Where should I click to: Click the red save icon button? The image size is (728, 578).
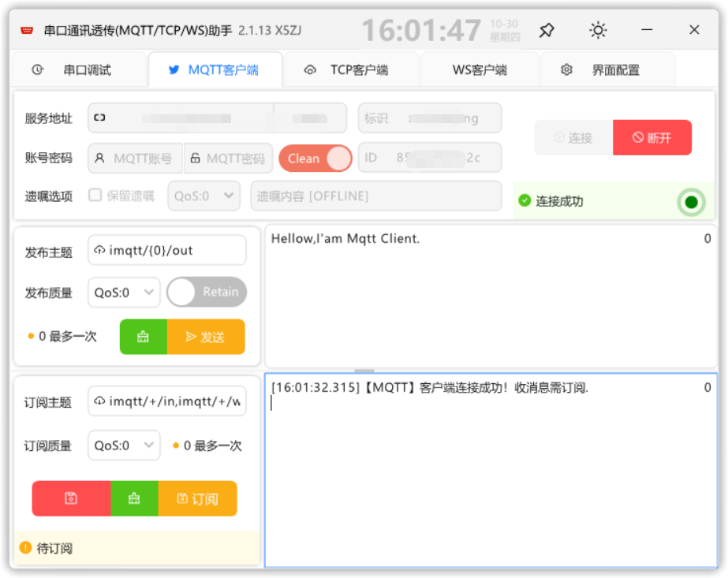pos(72,498)
